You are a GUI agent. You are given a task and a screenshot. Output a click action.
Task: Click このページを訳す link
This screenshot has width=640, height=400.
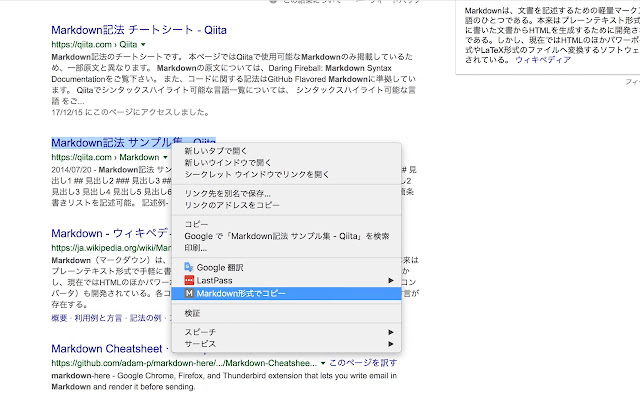363,362
